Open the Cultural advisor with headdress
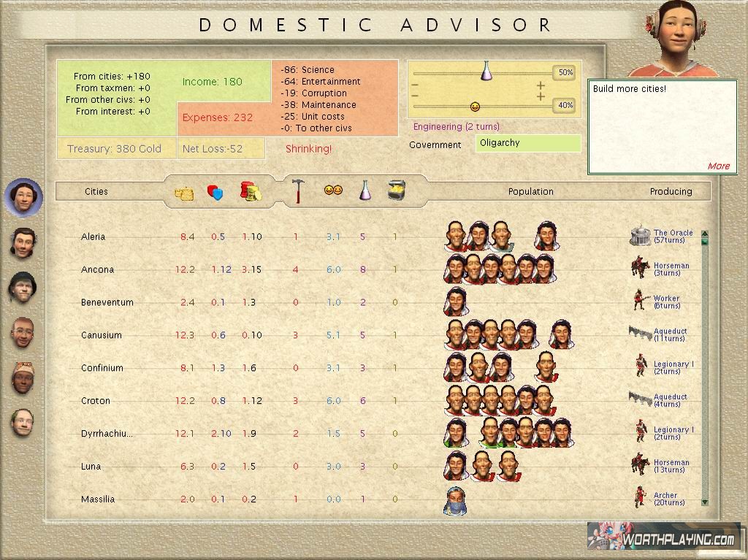 point(23,377)
